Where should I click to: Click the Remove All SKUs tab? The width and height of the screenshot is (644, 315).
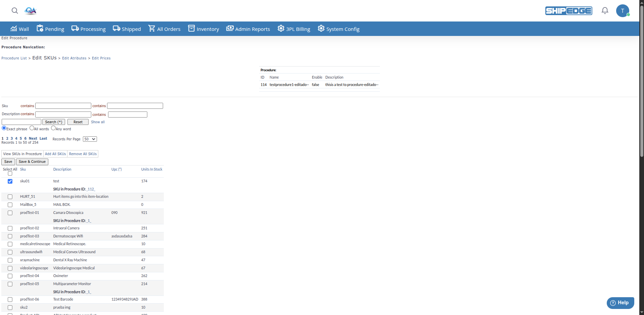coord(83,154)
